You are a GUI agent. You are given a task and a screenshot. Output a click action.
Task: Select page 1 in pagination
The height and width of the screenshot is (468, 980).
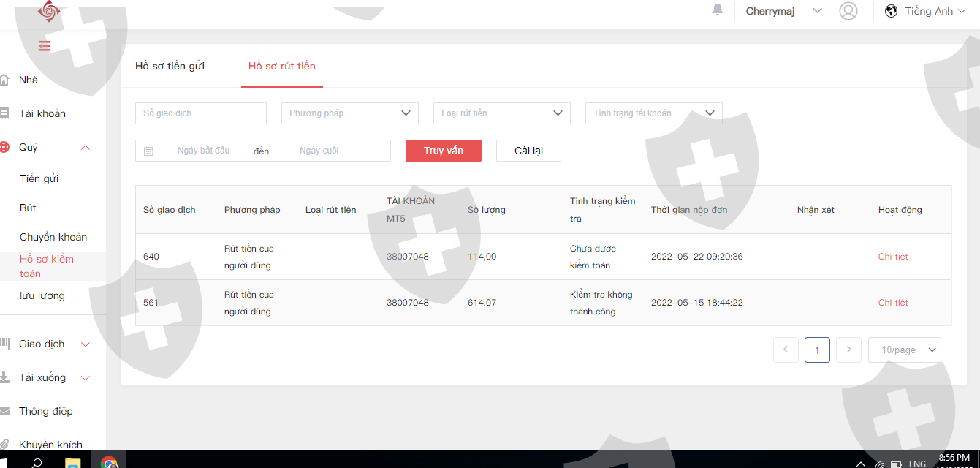[x=817, y=350]
